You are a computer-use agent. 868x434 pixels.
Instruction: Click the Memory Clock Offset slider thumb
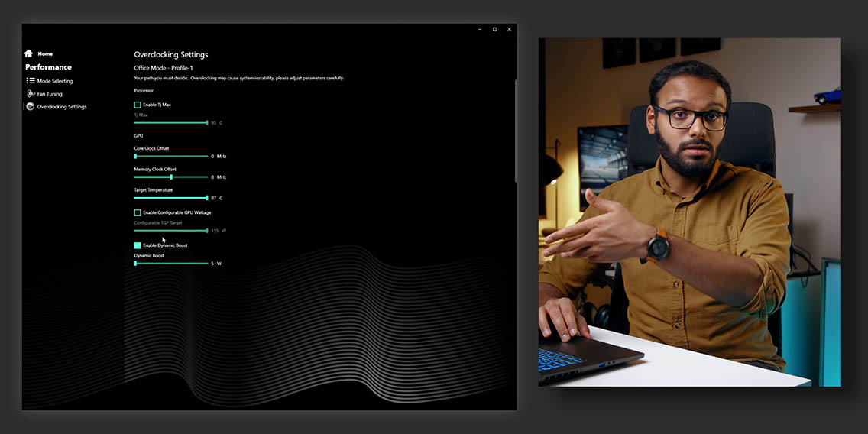click(x=171, y=177)
